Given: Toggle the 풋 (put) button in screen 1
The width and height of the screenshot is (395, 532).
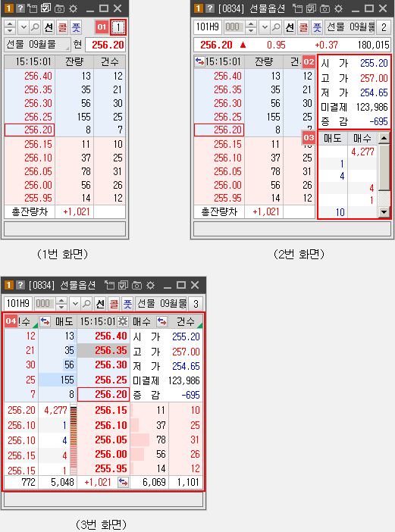Looking at the screenshot, I should 77,27.
